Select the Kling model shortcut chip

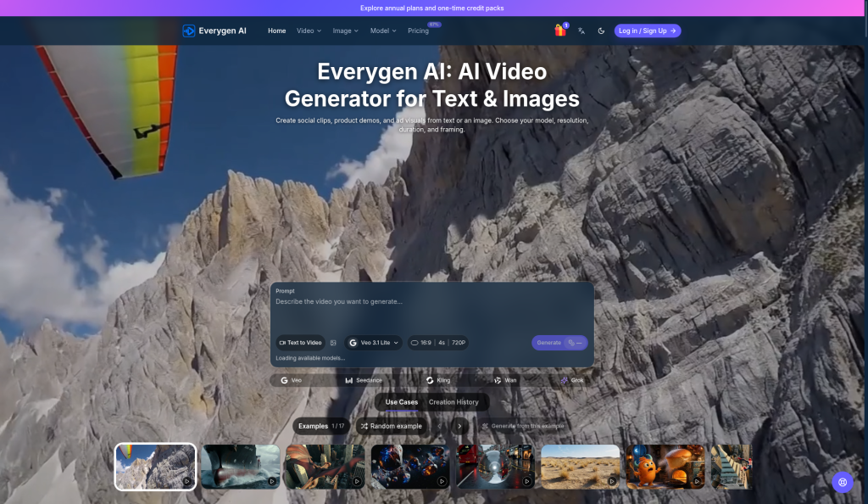(x=438, y=380)
